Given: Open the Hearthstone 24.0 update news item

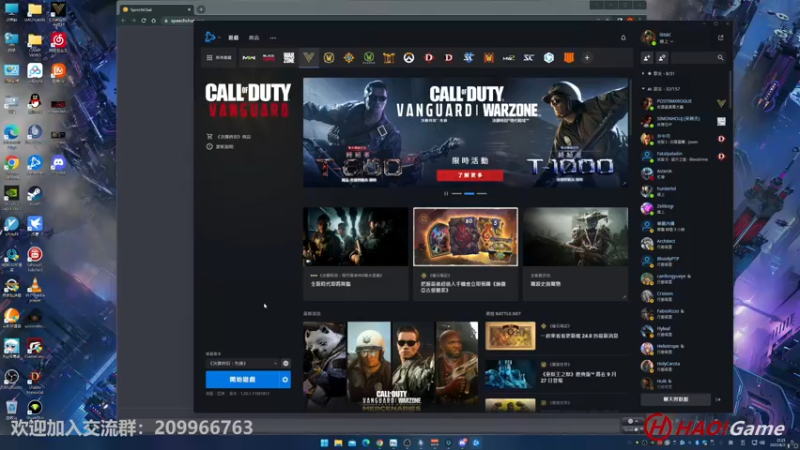Looking at the screenshot, I should pos(556,336).
